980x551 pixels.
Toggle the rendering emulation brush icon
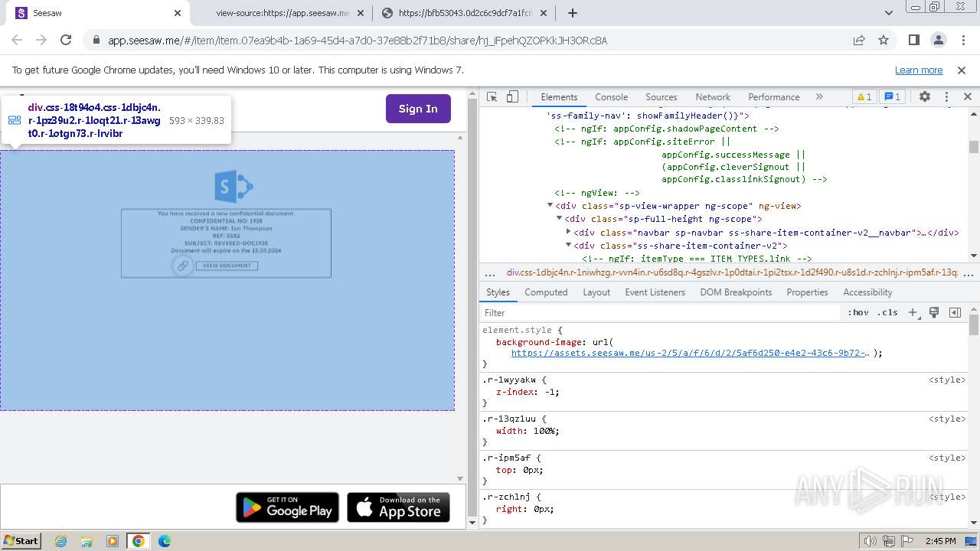click(934, 312)
